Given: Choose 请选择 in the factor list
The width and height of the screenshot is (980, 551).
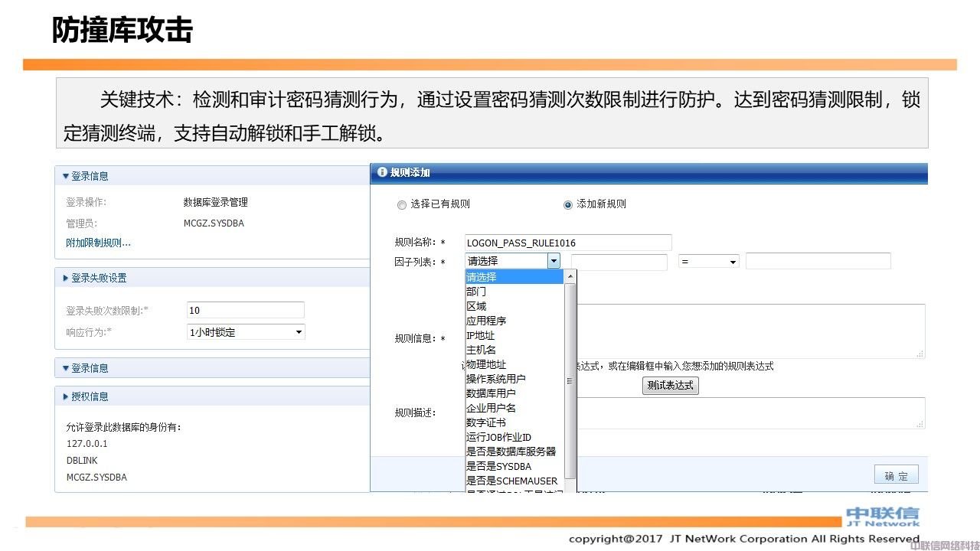Looking at the screenshot, I should coord(514,277).
